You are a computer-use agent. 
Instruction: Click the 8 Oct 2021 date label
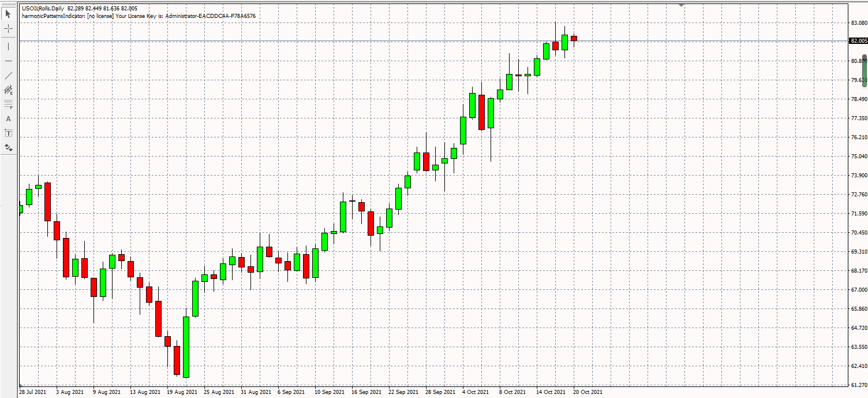tap(513, 392)
